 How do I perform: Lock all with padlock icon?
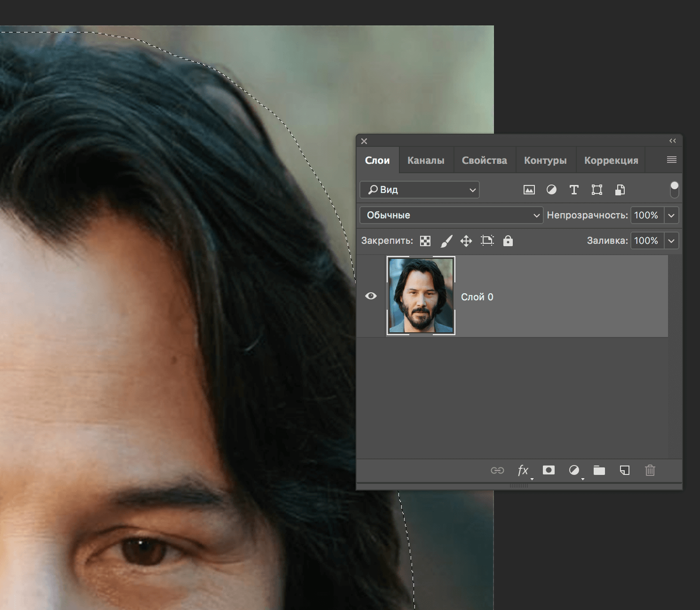[508, 241]
